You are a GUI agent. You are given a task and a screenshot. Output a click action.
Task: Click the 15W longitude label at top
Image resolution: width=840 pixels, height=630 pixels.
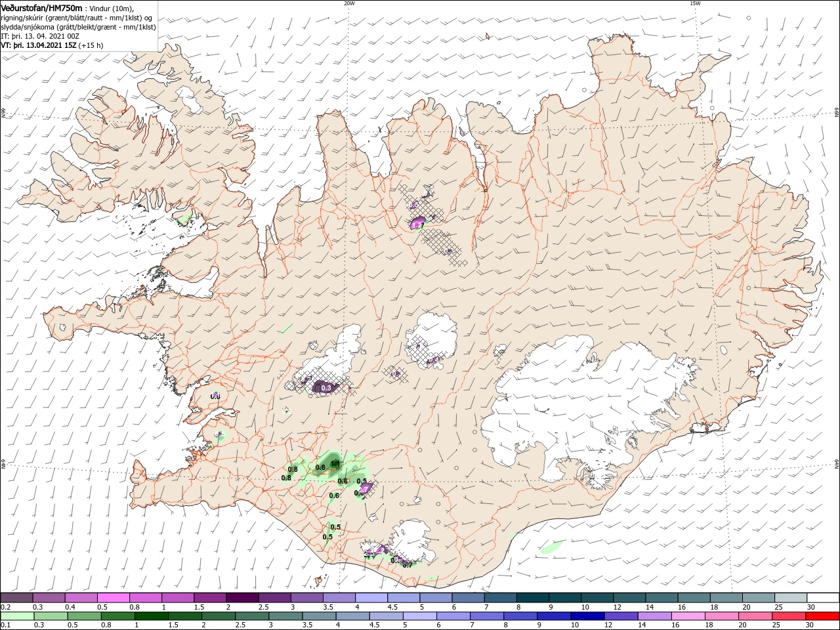[x=695, y=3]
